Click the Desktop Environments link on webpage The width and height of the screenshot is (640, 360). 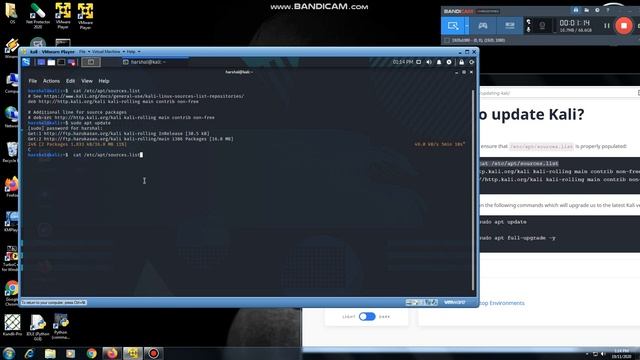(x=502, y=303)
